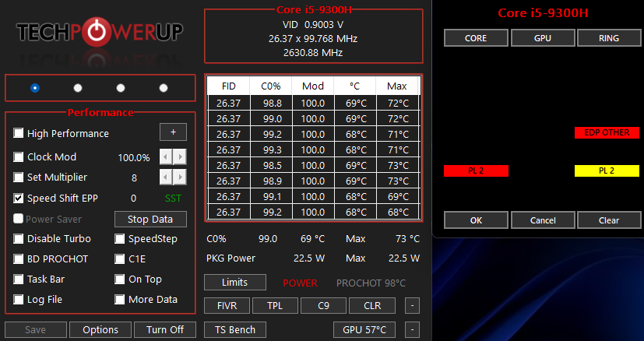Click RING header in Limits window

[x=609, y=38]
